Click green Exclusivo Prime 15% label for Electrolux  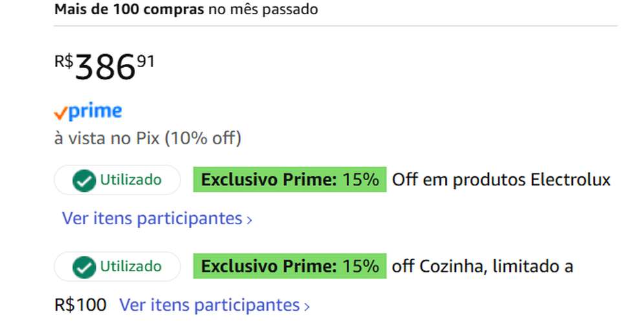tap(290, 180)
